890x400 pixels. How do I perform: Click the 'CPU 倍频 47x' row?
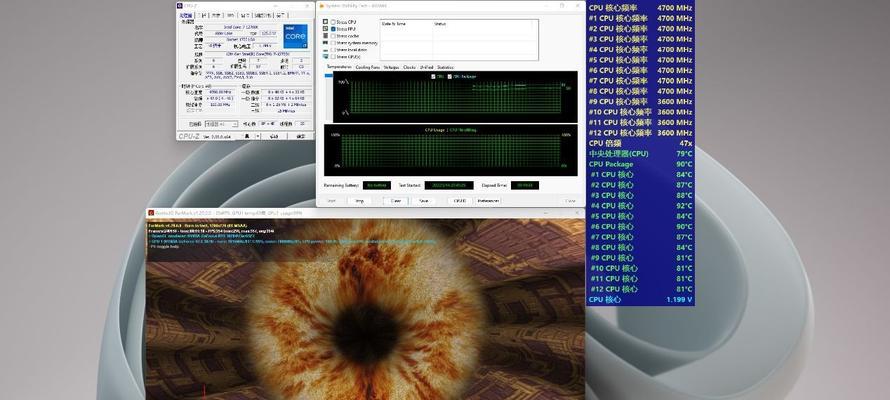click(641, 144)
